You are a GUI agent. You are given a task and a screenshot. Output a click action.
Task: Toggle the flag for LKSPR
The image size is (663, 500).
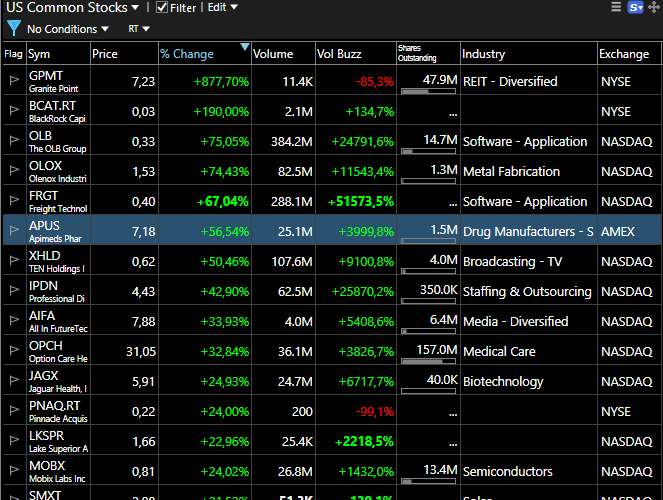coord(14,440)
